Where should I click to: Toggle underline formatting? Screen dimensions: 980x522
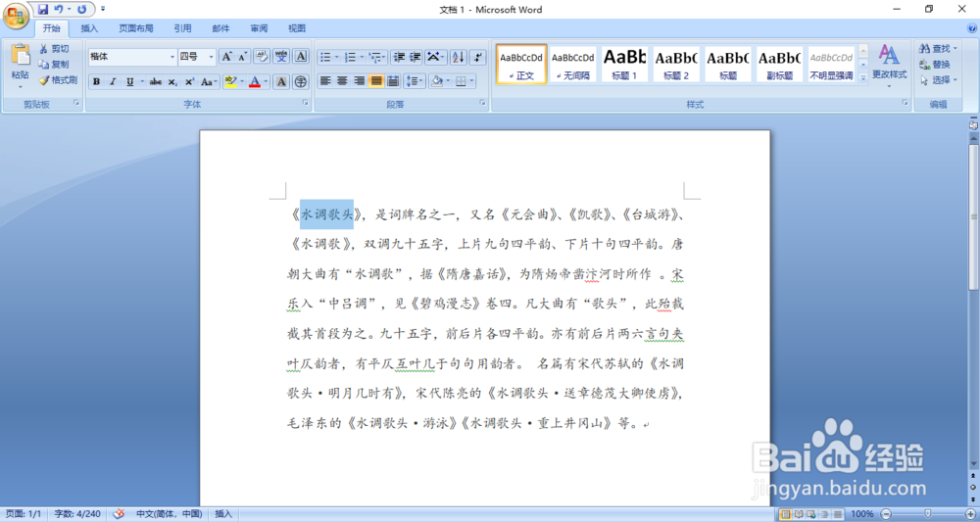129,82
